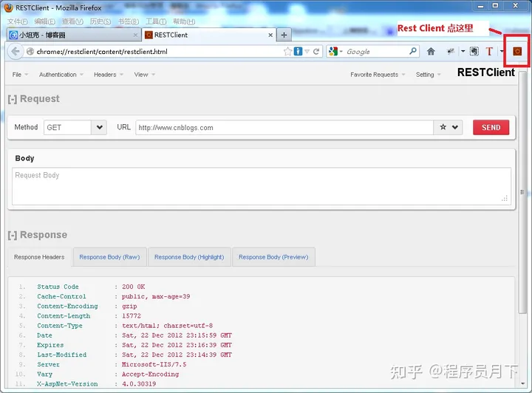Click the Content-Type header name
The width and height of the screenshot is (532, 393).
[60, 326]
